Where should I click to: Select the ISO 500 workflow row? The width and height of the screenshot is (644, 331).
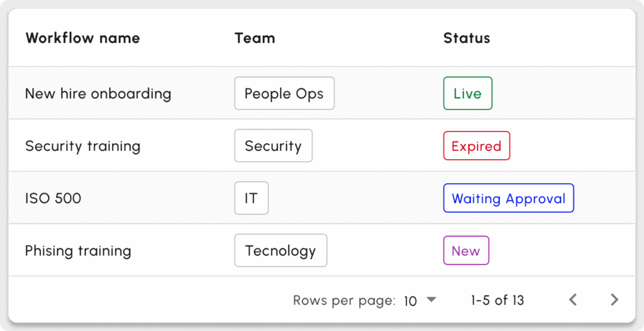click(53, 198)
